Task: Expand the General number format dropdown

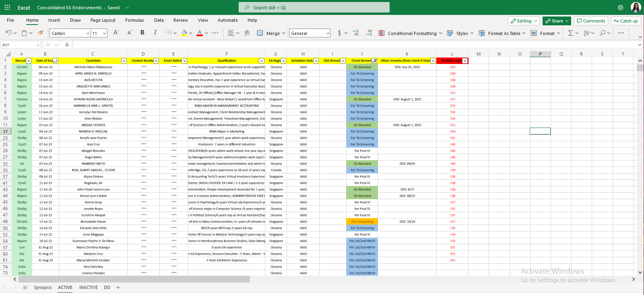Action: click(327, 33)
